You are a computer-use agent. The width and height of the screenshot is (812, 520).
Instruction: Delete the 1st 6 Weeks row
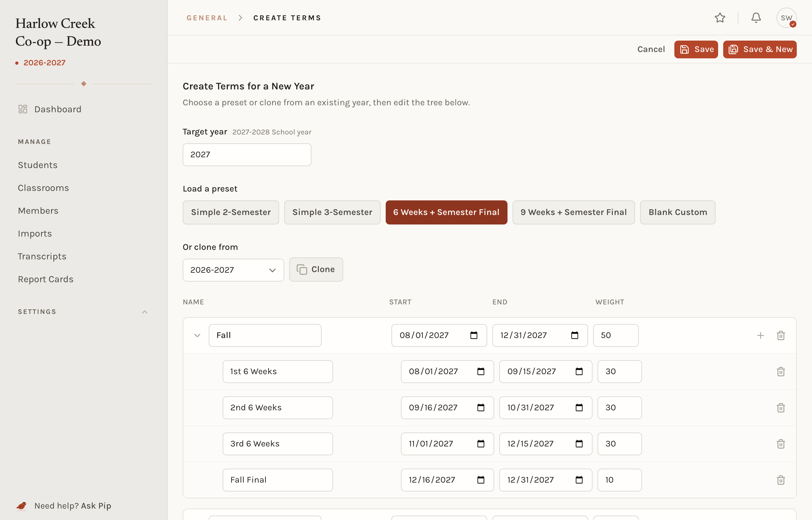point(781,371)
